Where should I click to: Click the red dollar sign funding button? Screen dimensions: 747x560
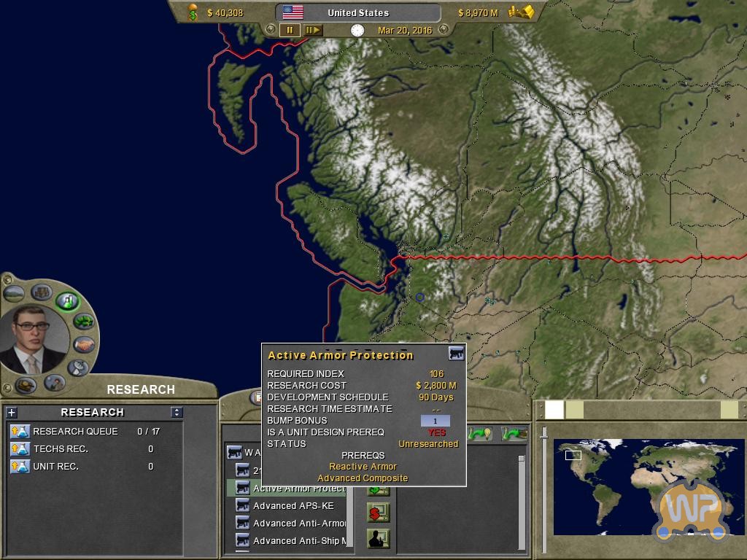click(377, 514)
